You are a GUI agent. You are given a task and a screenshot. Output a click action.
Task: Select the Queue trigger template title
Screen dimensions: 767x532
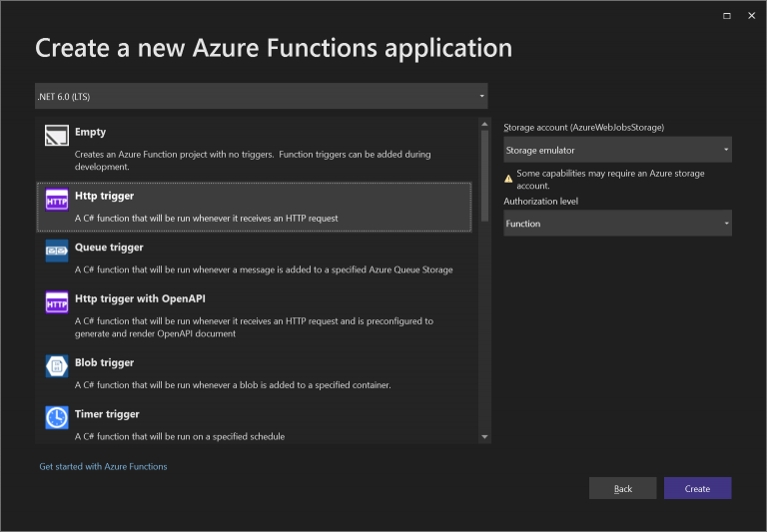coord(109,248)
